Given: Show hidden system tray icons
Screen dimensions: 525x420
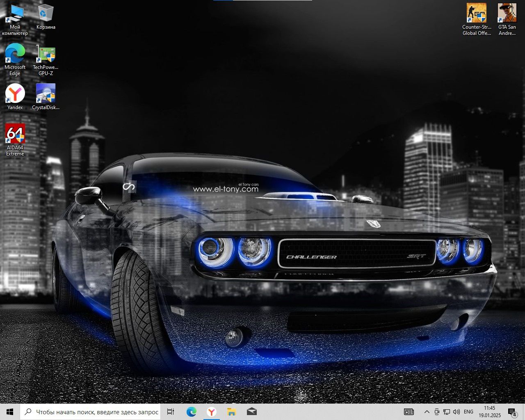Looking at the screenshot, I should tap(427, 412).
